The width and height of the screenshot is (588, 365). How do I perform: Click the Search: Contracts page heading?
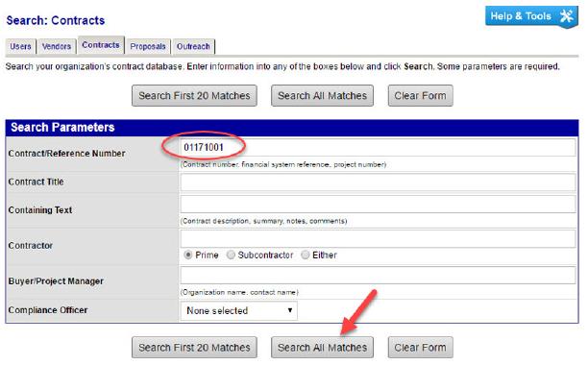56,20
